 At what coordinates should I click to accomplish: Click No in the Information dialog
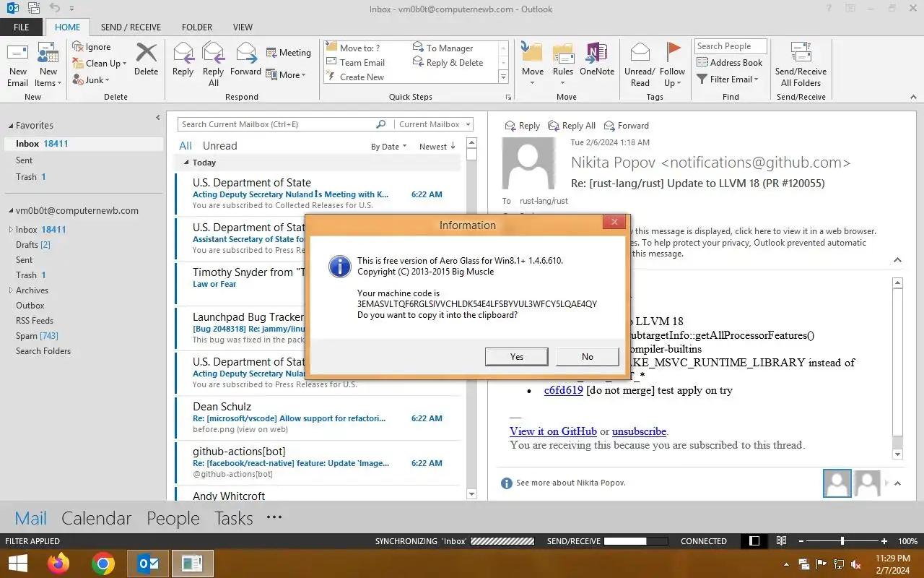(588, 356)
